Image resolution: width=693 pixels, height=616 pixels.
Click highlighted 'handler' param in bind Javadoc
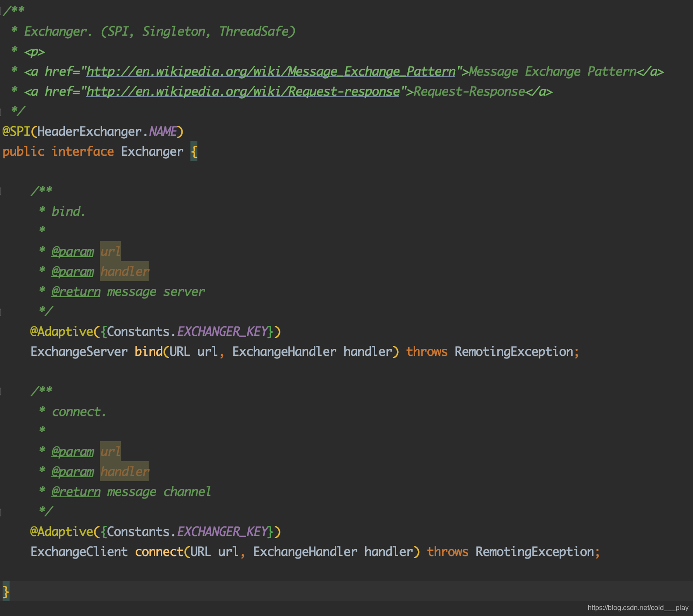coord(124,271)
